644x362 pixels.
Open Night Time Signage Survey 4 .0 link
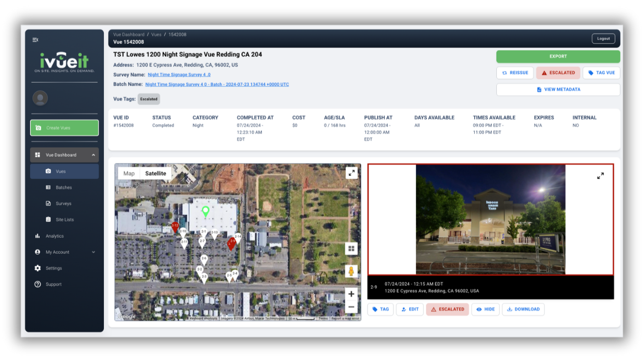pyautogui.click(x=179, y=75)
